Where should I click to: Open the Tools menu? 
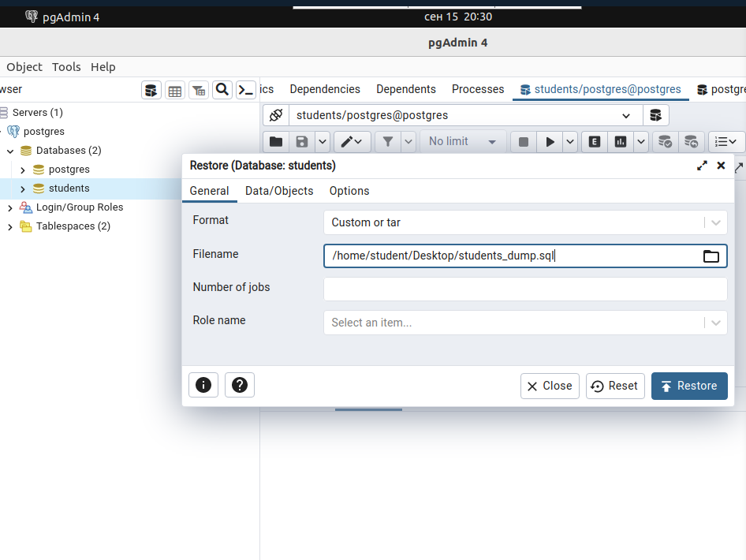tap(66, 67)
